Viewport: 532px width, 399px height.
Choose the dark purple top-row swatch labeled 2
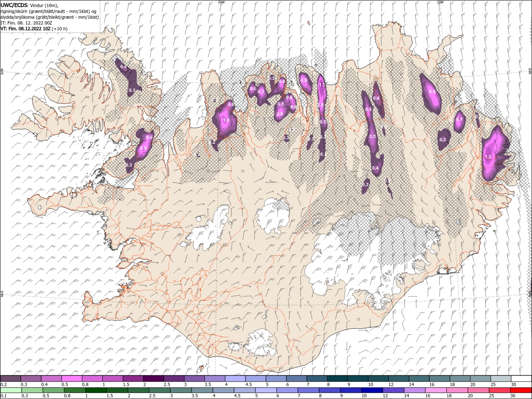(153, 379)
